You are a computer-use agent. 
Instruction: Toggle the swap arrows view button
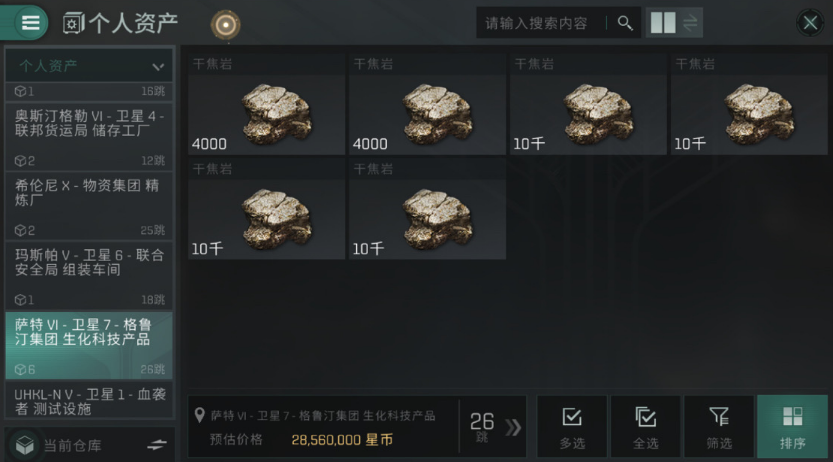pos(690,23)
